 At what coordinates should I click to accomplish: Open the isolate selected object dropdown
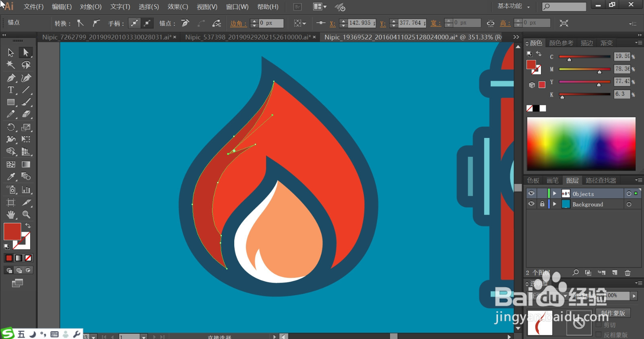point(300,23)
